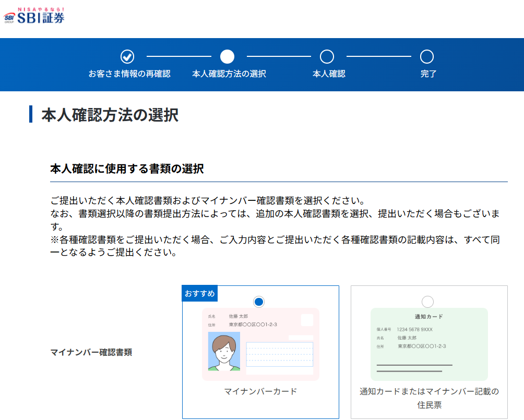Click the 本人確認方法の選択 page heading
This screenshot has height=420, width=524.
point(110,115)
